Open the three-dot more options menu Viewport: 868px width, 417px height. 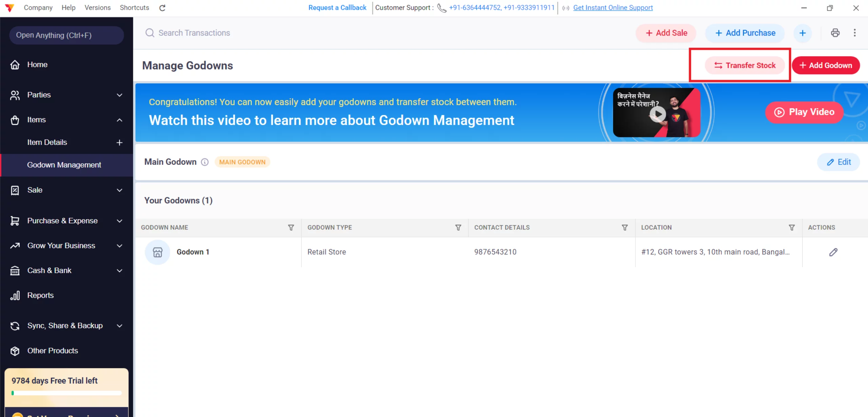854,33
